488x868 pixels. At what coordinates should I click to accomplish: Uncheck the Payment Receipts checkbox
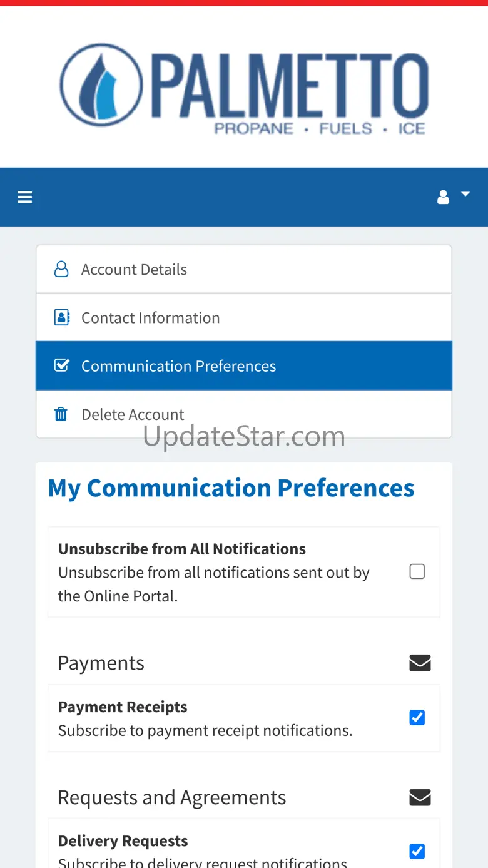tap(417, 718)
